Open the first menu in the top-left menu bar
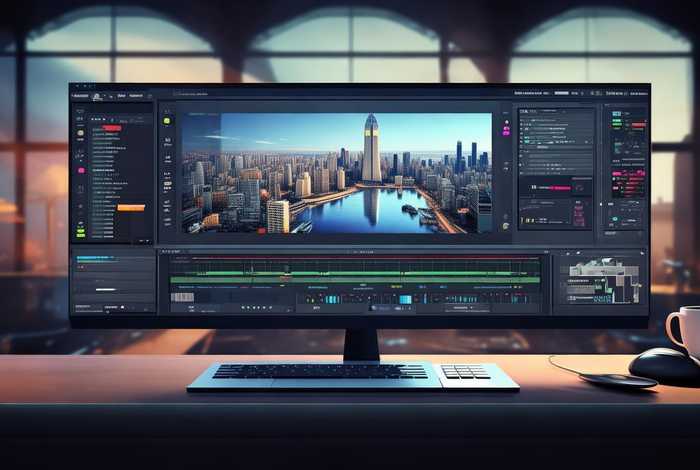 81,96
